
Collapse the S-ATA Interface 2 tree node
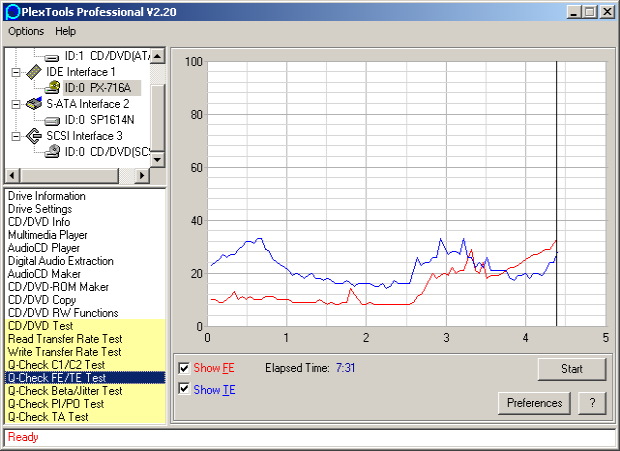coord(16,104)
